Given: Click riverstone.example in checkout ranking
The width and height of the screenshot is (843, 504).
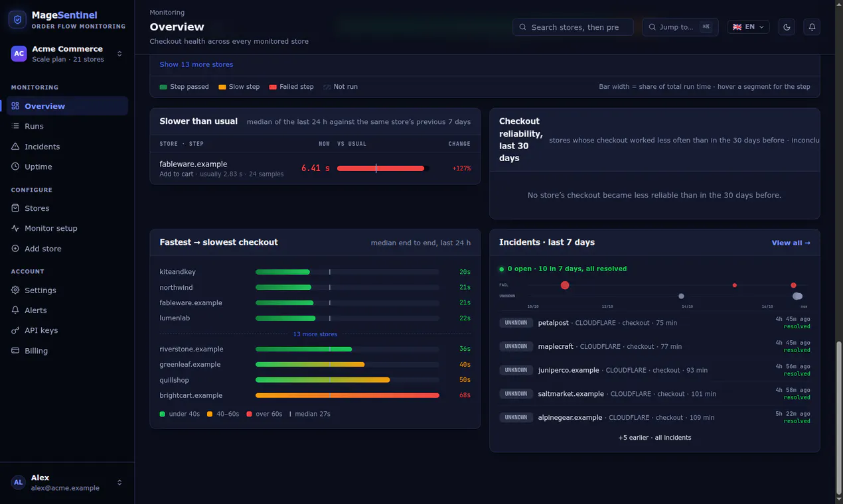Looking at the screenshot, I should click(191, 349).
